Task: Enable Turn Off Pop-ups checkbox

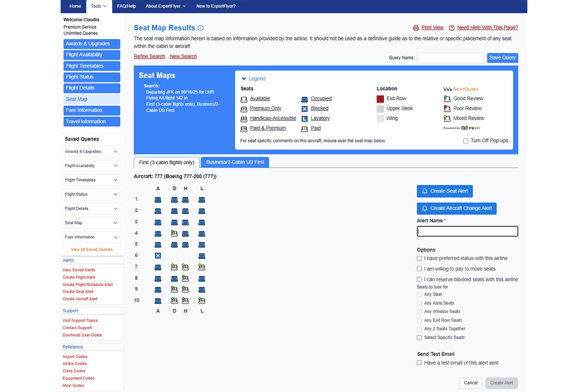Action: (466, 141)
